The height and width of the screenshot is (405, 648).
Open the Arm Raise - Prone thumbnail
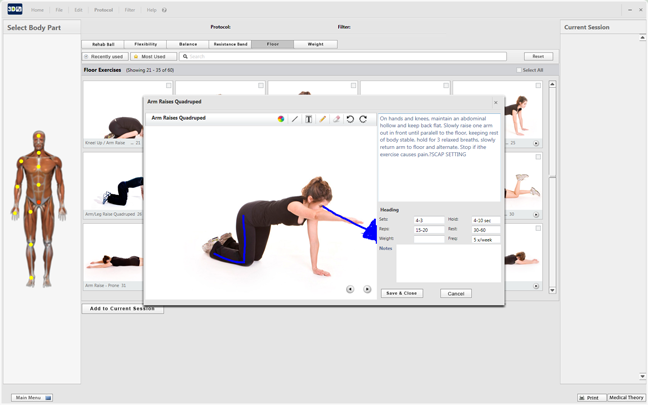pyautogui.click(x=114, y=253)
